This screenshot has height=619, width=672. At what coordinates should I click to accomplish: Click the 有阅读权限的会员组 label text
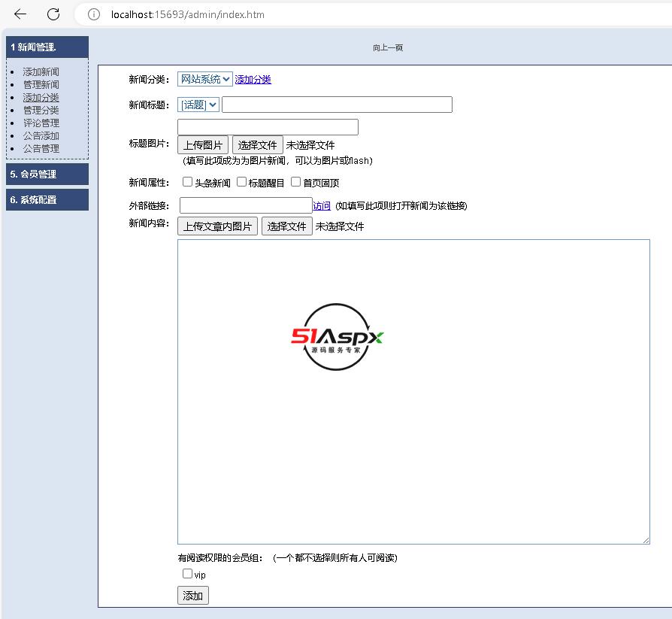click(219, 557)
